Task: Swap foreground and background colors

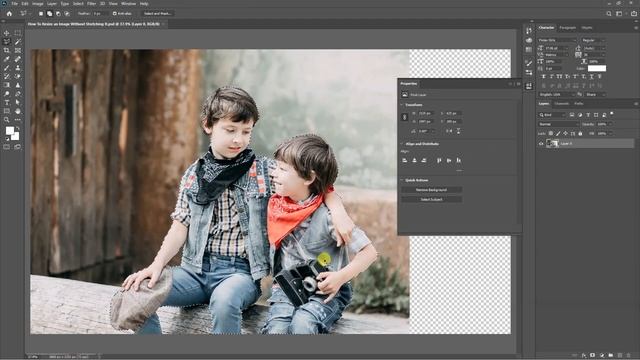Action: pyautogui.click(x=18, y=128)
